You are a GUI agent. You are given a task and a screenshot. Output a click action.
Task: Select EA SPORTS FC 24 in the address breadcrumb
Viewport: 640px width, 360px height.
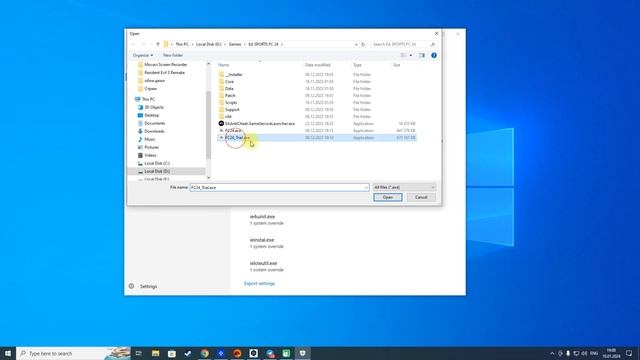(263, 44)
